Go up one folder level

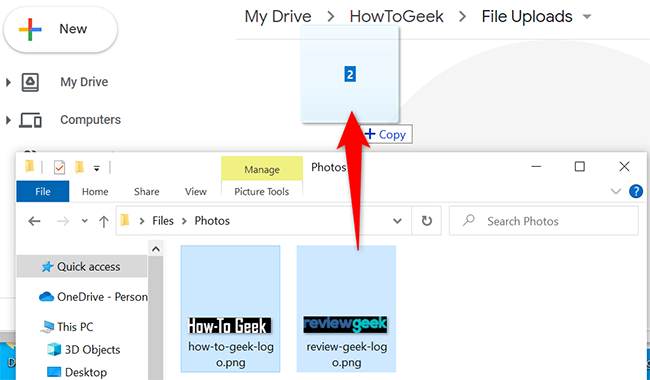(x=104, y=221)
